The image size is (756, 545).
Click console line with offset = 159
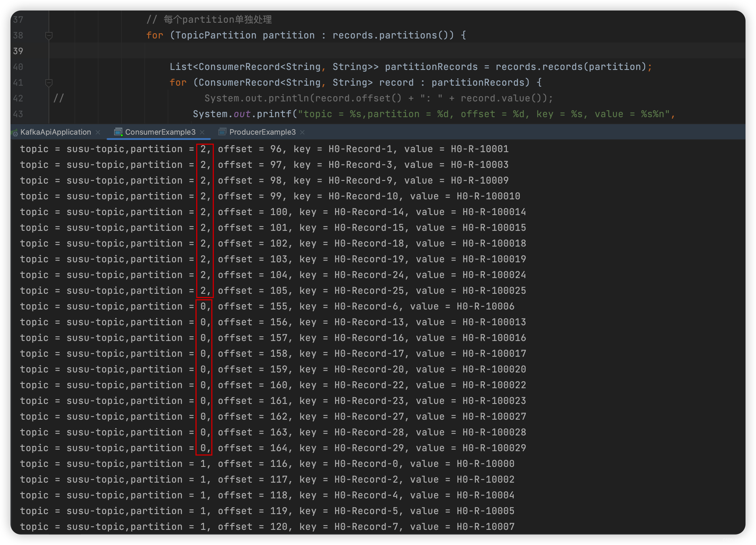click(x=273, y=369)
